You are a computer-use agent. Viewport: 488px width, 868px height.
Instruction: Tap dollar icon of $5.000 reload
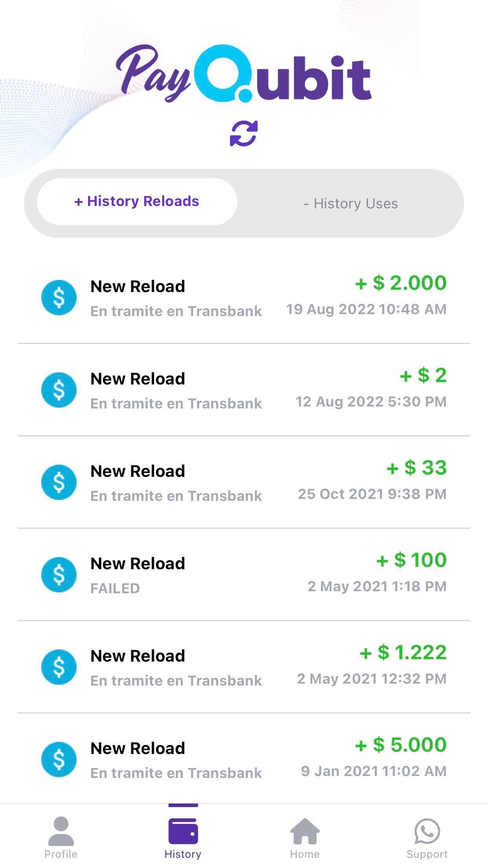click(59, 759)
